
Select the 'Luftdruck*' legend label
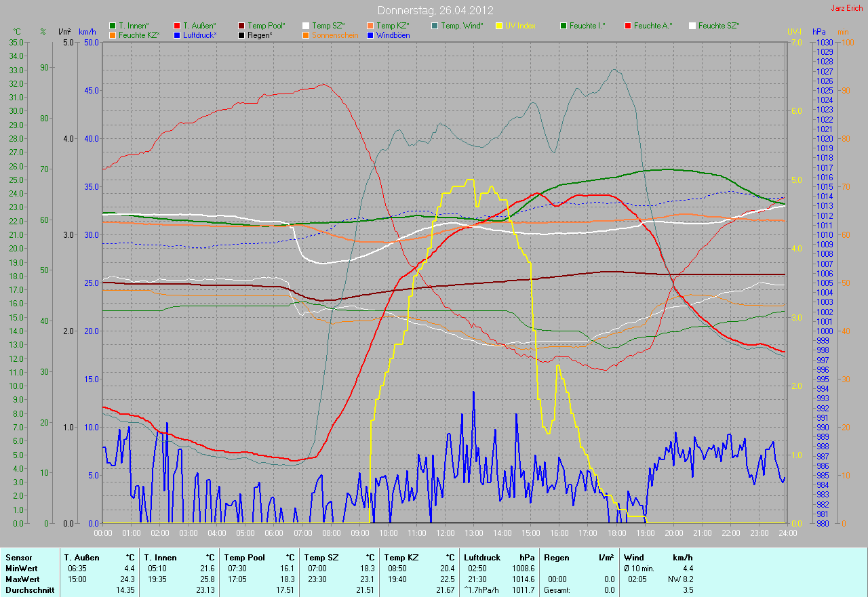tap(200, 35)
